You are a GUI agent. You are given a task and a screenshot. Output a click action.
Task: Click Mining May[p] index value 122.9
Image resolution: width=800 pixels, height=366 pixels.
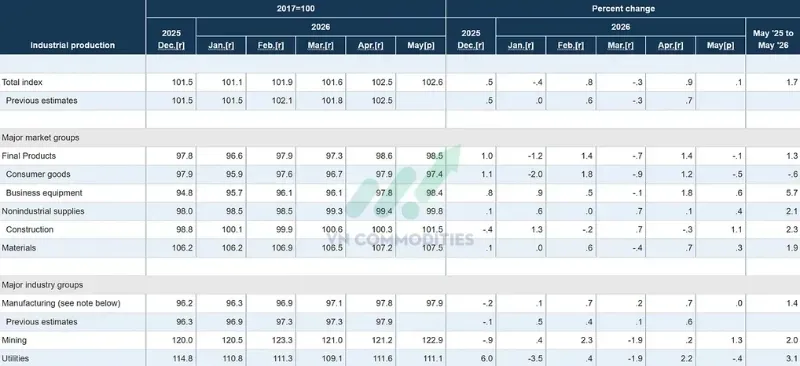pos(432,340)
